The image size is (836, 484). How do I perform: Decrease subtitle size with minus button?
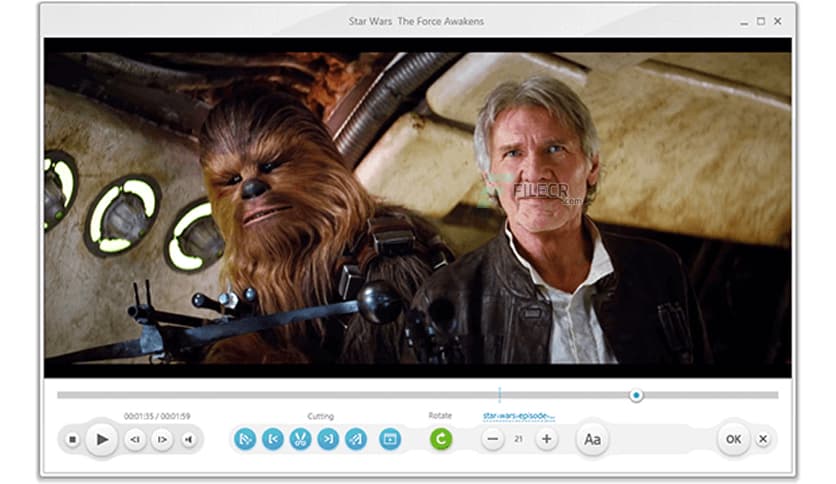pyautogui.click(x=493, y=439)
